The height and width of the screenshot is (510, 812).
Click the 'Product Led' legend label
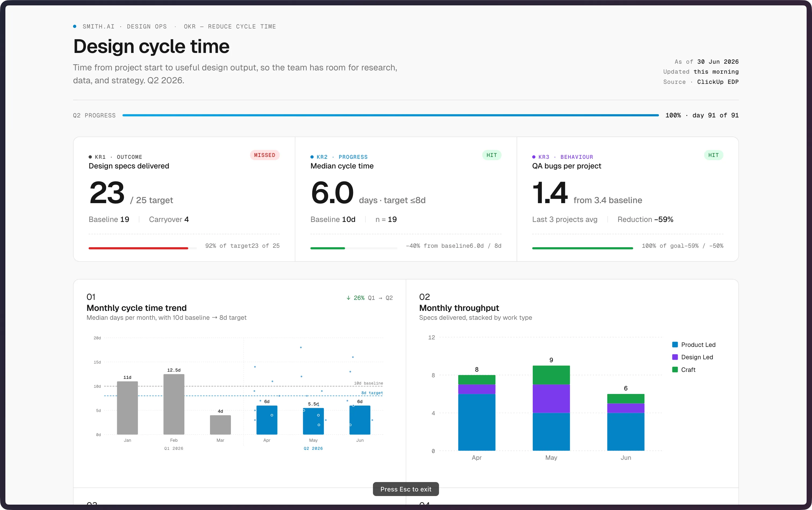point(698,345)
